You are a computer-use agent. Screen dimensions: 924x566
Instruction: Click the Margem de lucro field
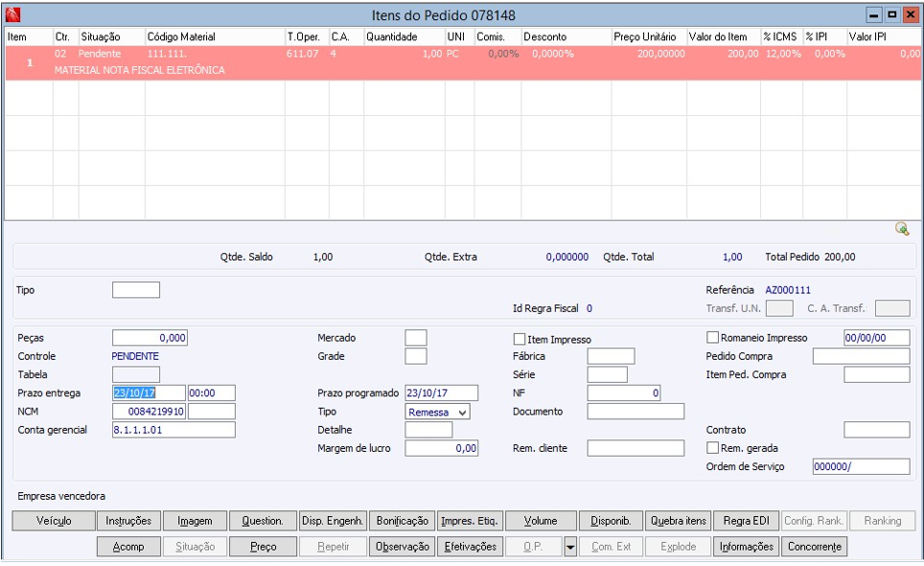pos(441,448)
